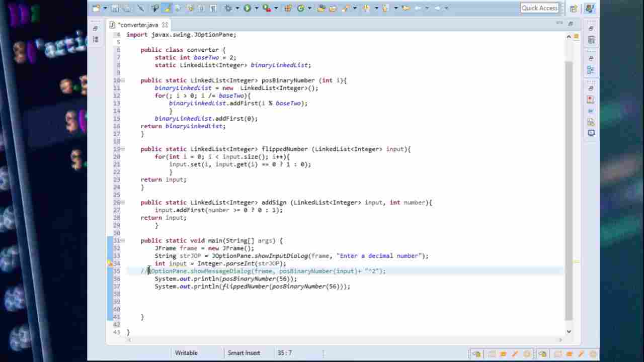
Task: Click the commented showMessageDialog on line 35
Action: click(221, 271)
